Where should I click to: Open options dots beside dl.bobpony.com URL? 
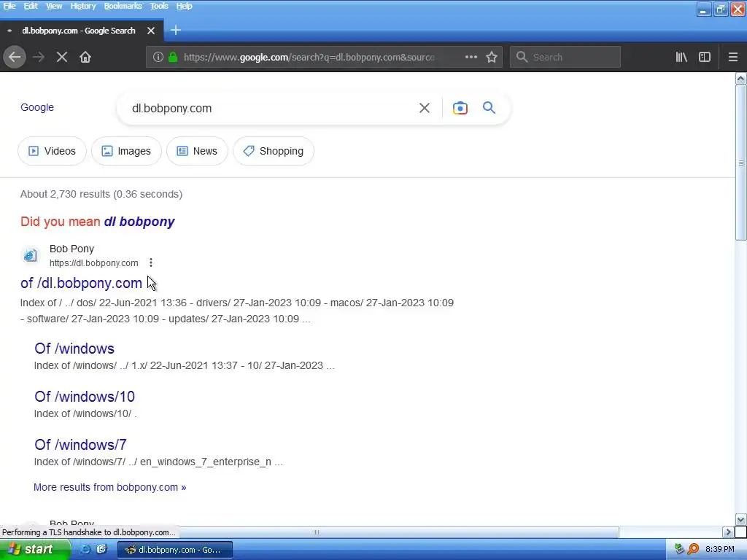coord(150,262)
